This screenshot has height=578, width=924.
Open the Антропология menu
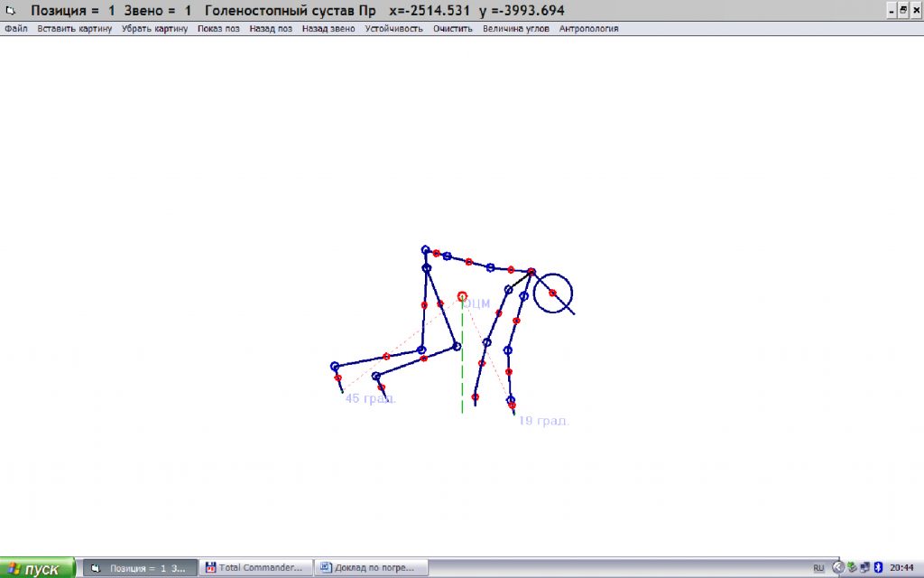pos(588,29)
